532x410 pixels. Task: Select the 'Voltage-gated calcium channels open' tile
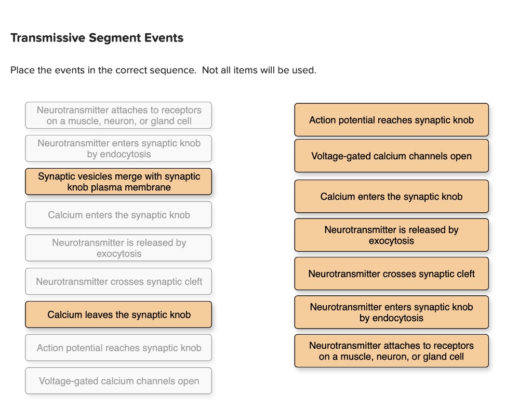pos(391,156)
